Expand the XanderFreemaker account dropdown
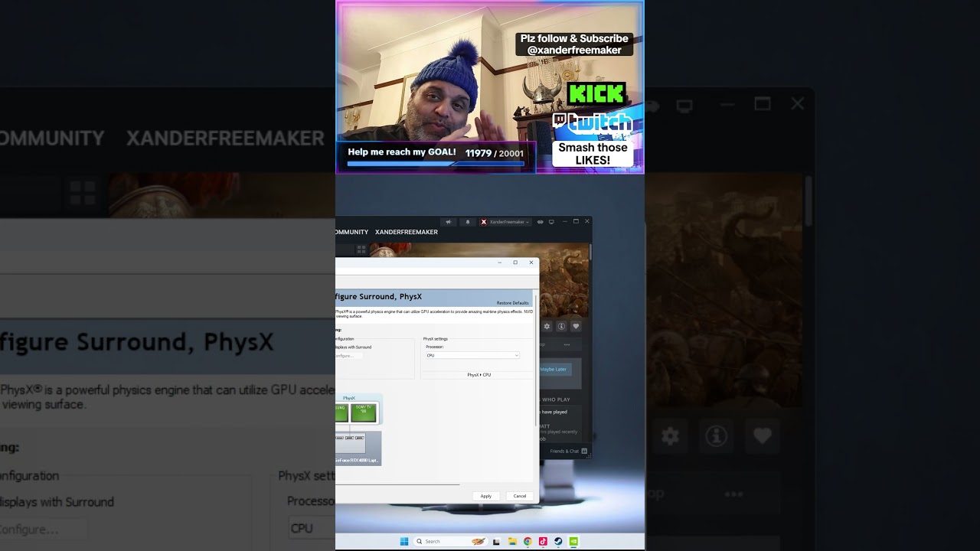This screenshot has width=980, height=551. pos(505,222)
